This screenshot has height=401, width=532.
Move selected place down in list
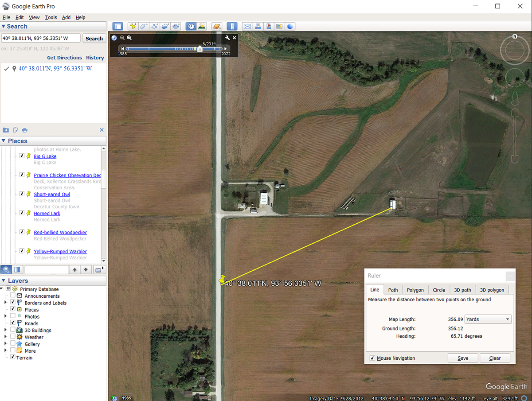[86, 269]
